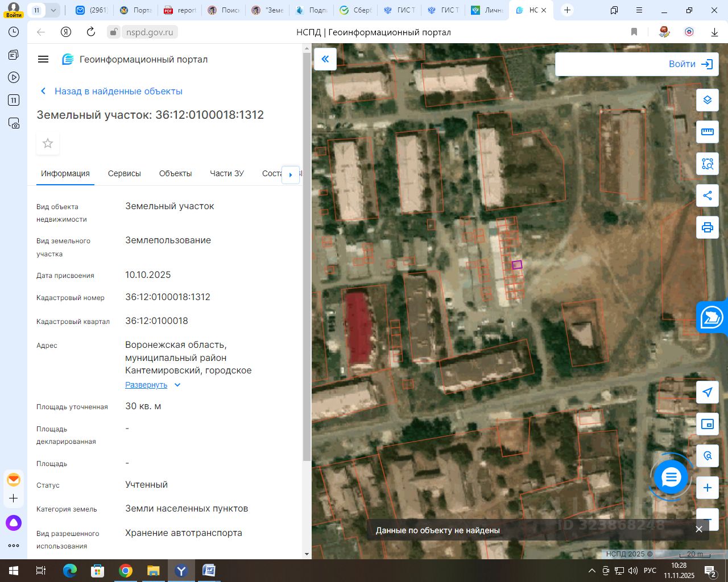This screenshot has width=728, height=582.
Task: Open the Yandex home button in the toolbar
Action: (x=66, y=32)
